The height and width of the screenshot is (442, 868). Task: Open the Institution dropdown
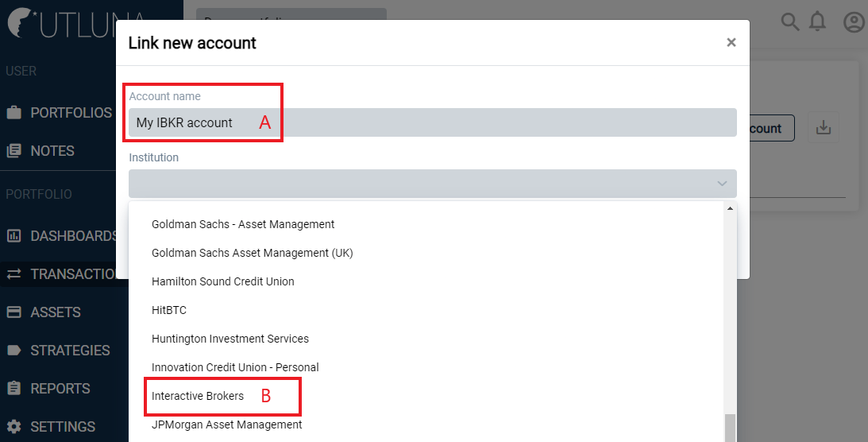(x=432, y=184)
